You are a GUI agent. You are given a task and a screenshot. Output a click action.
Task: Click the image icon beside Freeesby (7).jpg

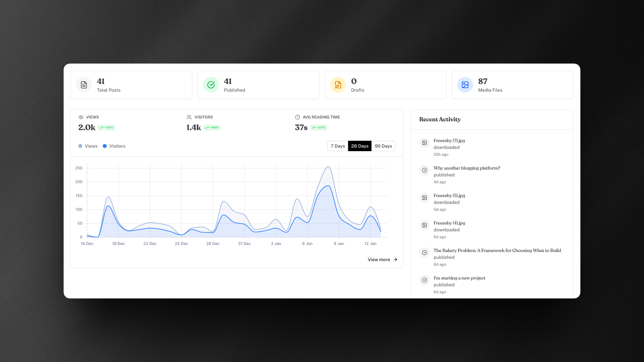(x=424, y=142)
